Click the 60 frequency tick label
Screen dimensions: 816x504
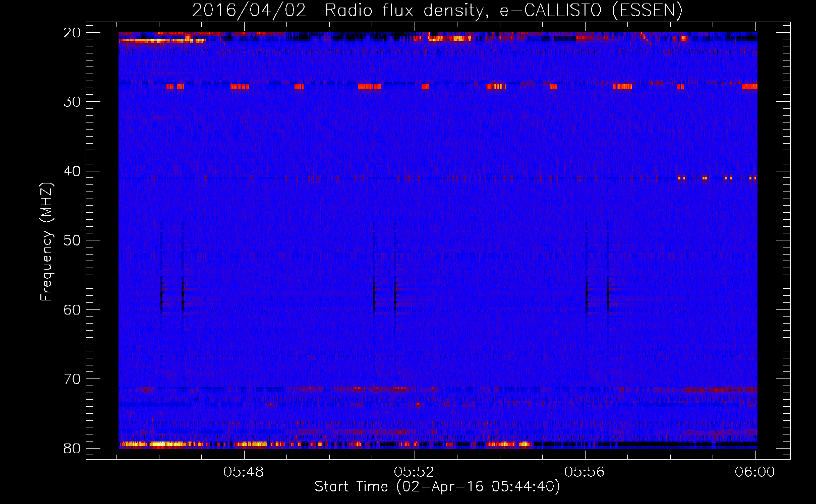point(72,309)
